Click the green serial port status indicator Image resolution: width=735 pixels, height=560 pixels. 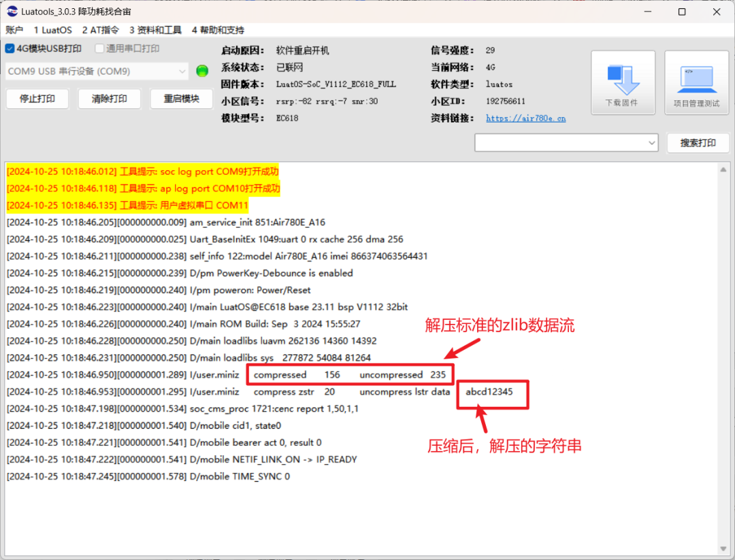click(x=201, y=70)
